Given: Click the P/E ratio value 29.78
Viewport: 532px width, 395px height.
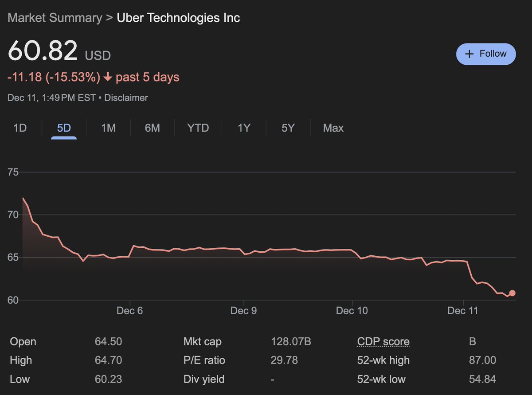Looking at the screenshot, I should [284, 360].
